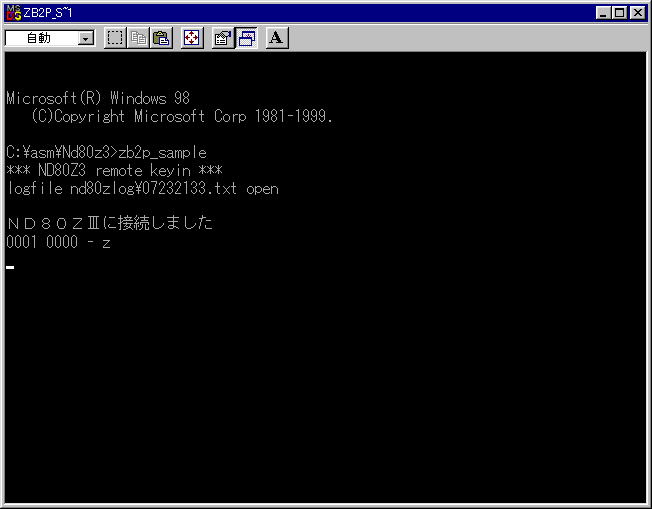The width and height of the screenshot is (652, 509).
Task: Click the ZB2P_S~1 title bar text
Action: [x=48, y=13]
